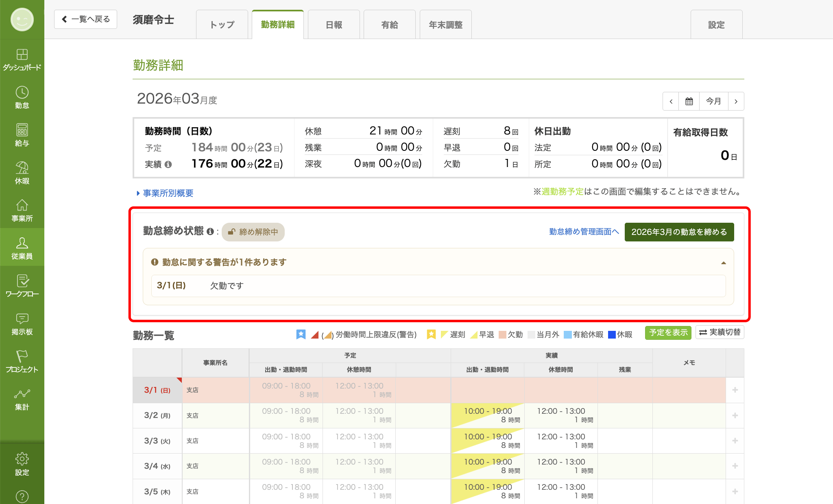Click the 3/3 actual break 12:00 - 13:00 cell
This screenshot has height=504, width=833.
(561, 441)
